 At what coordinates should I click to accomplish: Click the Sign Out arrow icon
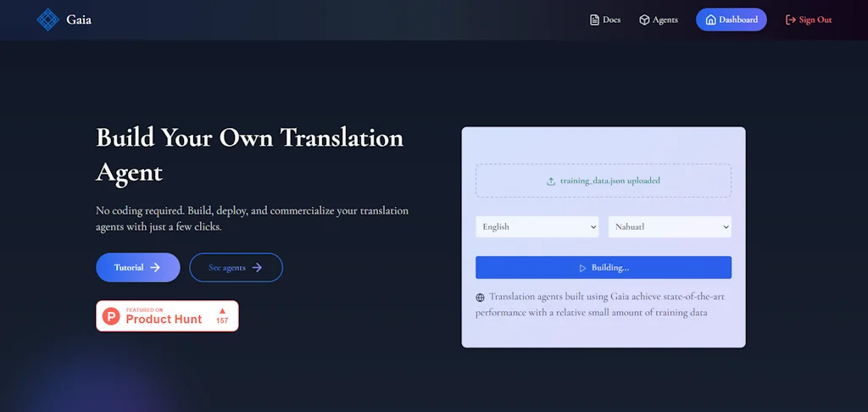(791, 19)
